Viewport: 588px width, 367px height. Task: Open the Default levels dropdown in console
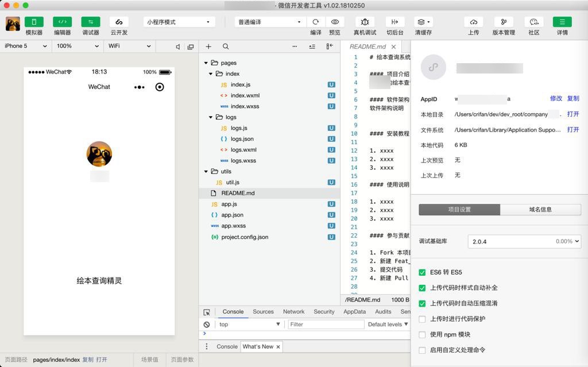tap(388, 324)
